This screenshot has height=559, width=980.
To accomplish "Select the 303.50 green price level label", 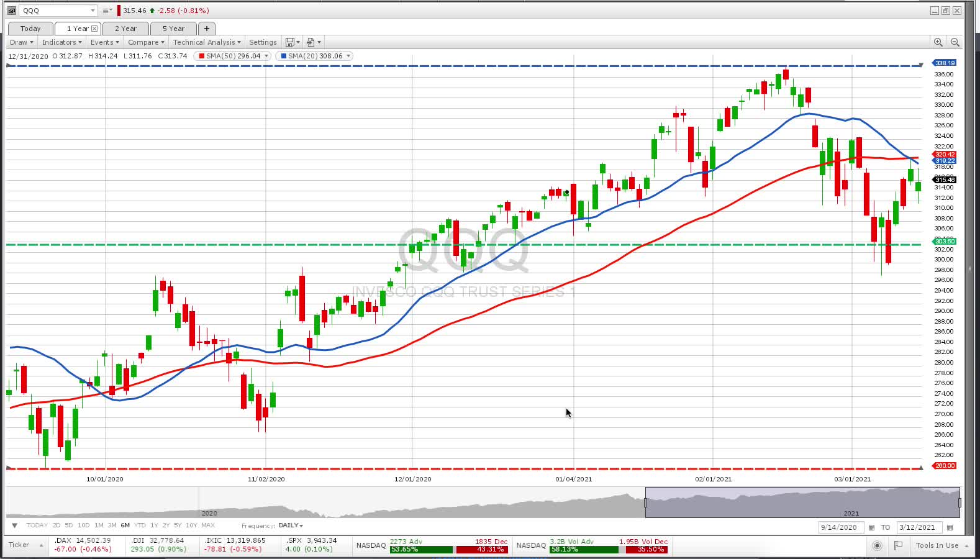I will point(945,241).
